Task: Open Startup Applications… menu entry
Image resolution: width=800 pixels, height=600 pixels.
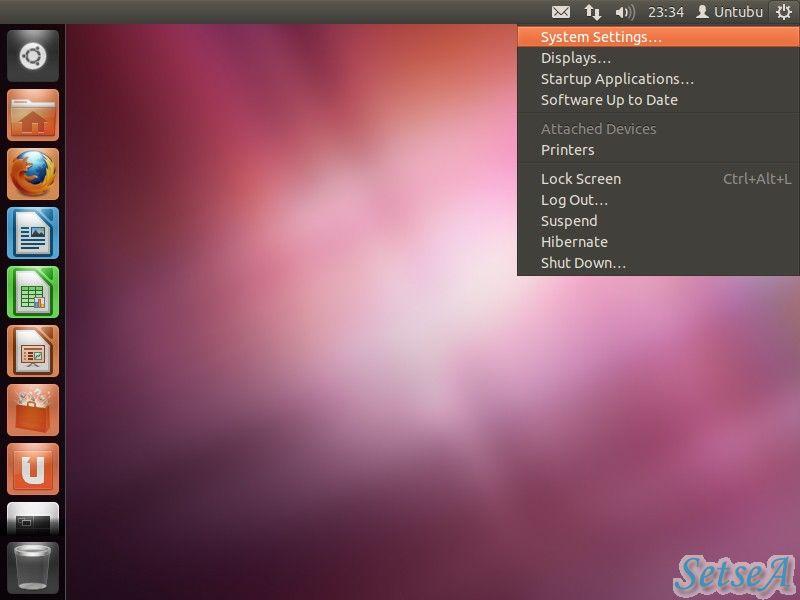Action: pos(658,79)
